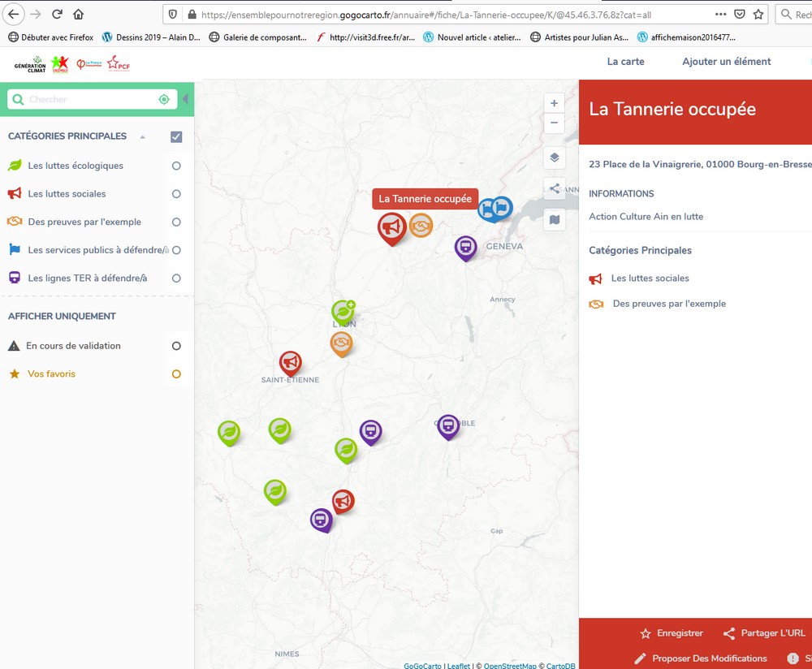
Task: Click the purple train marker near Geneva
Action: coord(465,247)
